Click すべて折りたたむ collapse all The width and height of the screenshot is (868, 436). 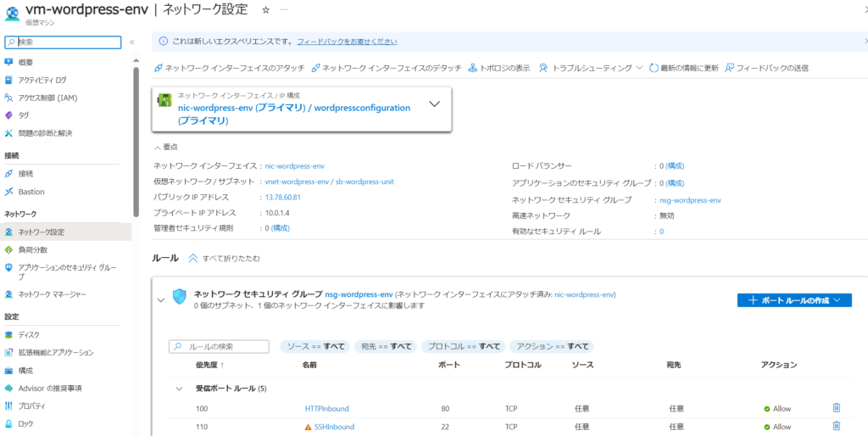[224, 258]
